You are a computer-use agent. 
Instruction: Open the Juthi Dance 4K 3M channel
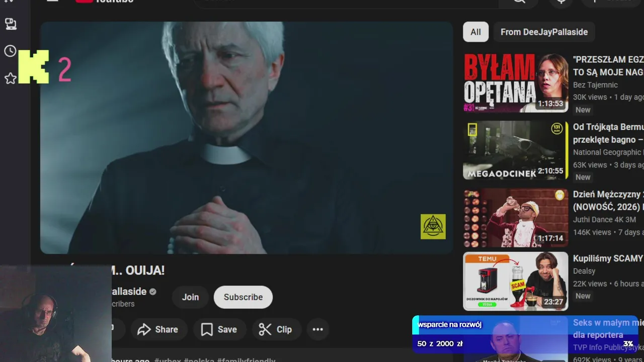604,220
